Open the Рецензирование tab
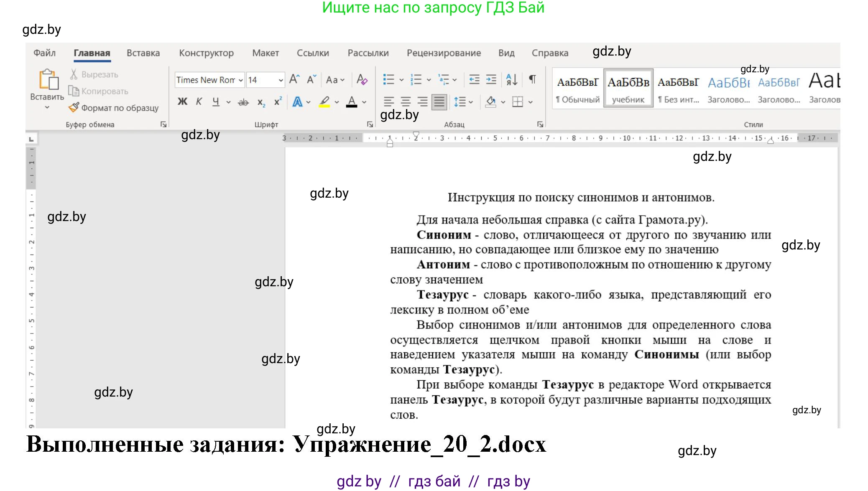Image resolution: width=868 pixels, height=491 pixels. pyautogui.click(x=443, y=53)
